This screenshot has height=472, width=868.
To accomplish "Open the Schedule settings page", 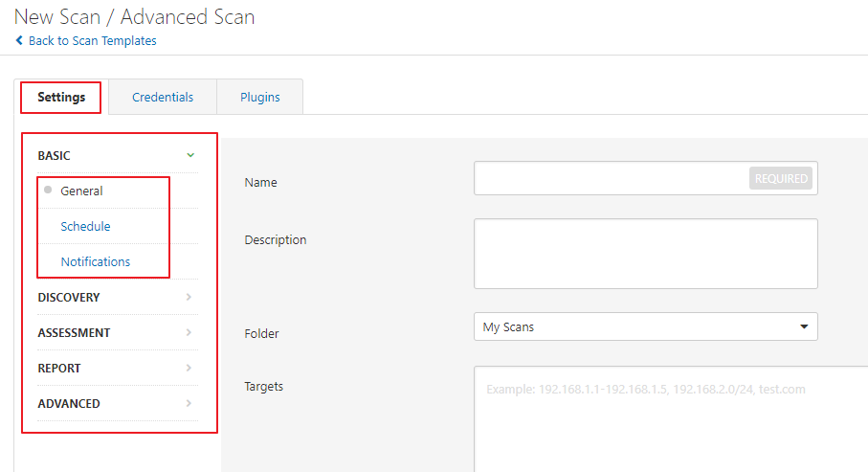I will pyautogui.click(x=85, y=226).
